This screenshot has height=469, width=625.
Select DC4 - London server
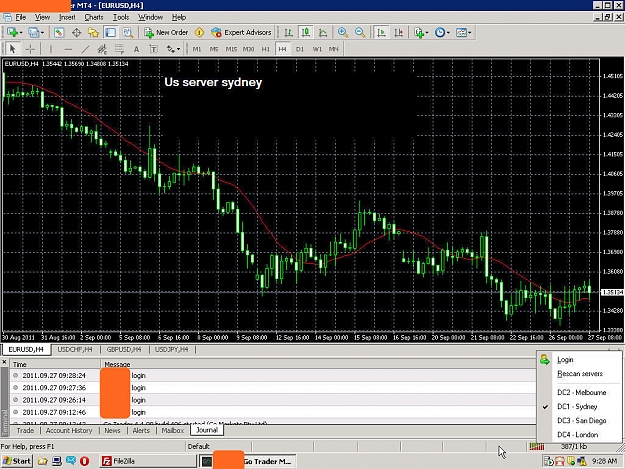[579, 435]
